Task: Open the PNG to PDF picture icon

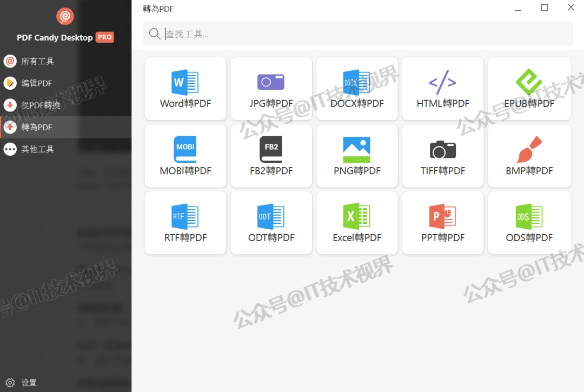Action: point(356,149)
